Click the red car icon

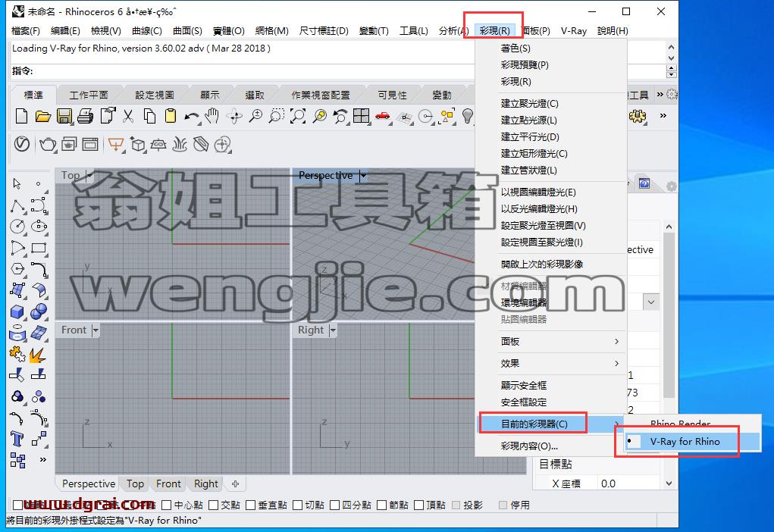[383, 117]
